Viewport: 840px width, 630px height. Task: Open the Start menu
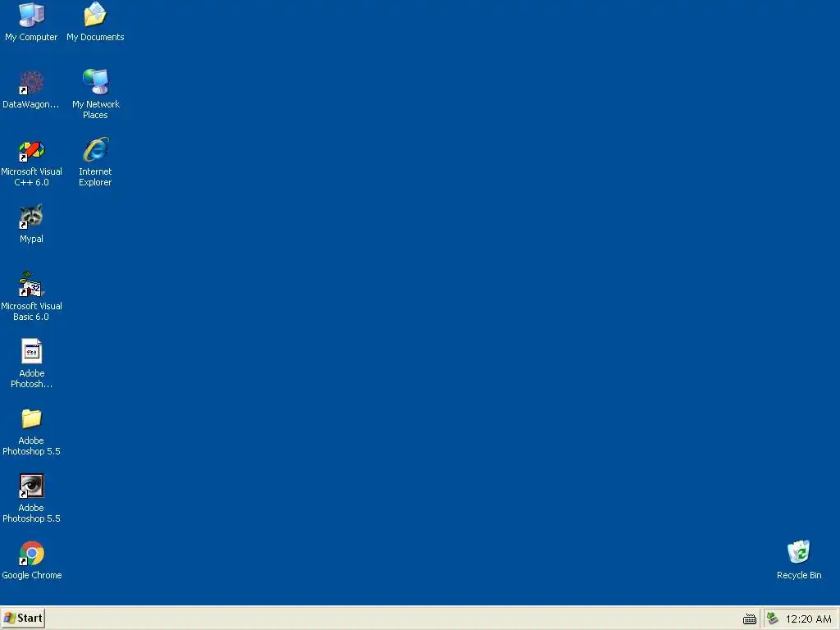click(22, 619)
